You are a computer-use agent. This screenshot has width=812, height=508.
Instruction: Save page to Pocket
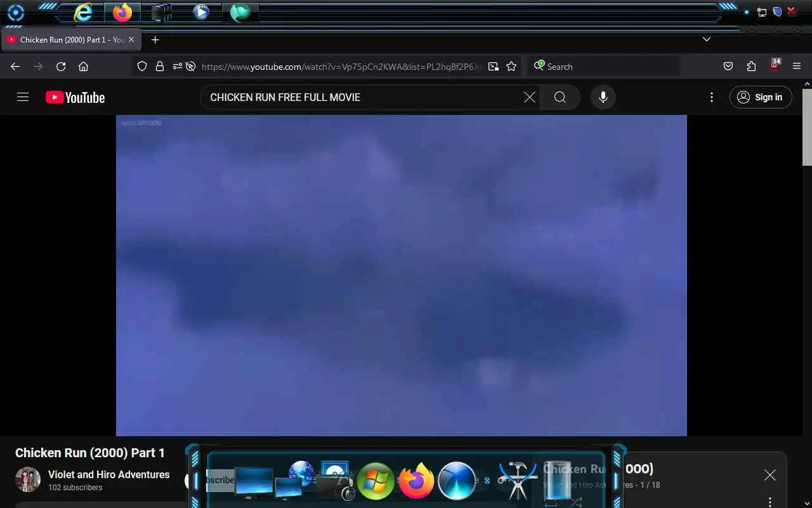[728, 67]
